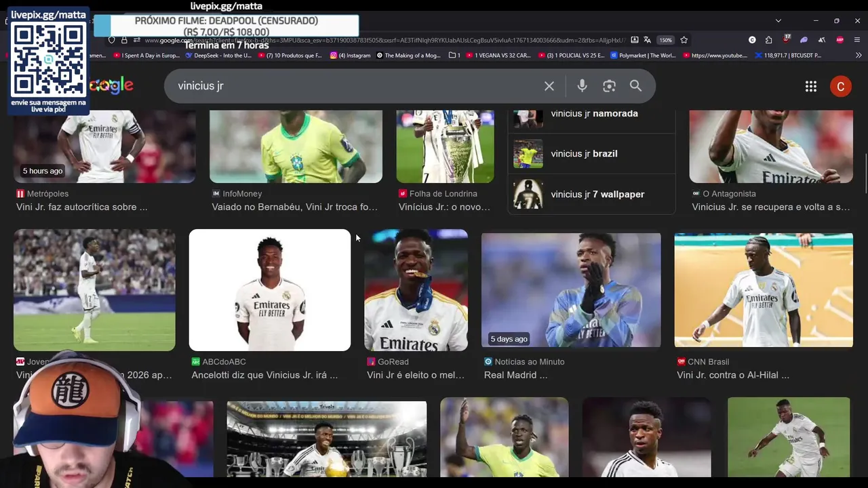This screenshot has height=488, width=868.
Task: Open the Google apps grid
Action: coord(810,86)
